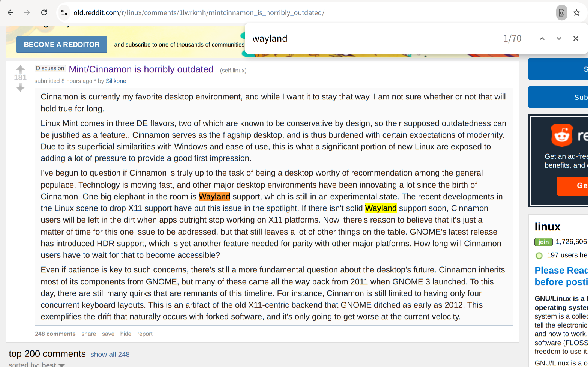
Task: Click the 'submitted 8 hours ago' timestamp
Action: coord(63,81)
